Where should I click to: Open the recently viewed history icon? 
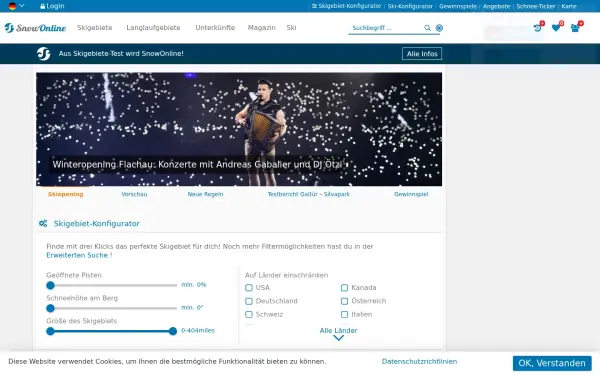point(538,28)
